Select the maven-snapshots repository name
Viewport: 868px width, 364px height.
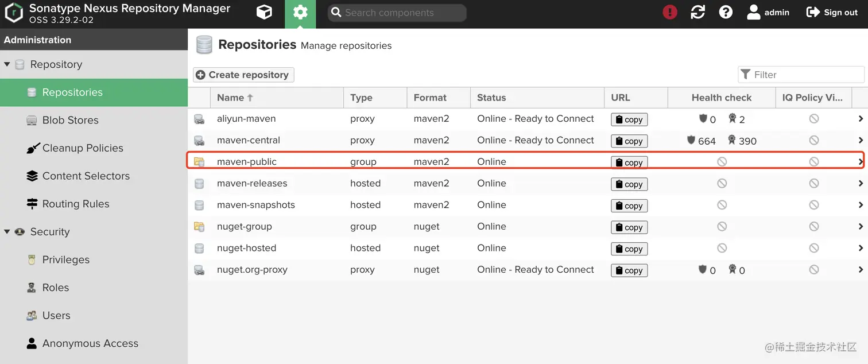click(x=256, y=205)
